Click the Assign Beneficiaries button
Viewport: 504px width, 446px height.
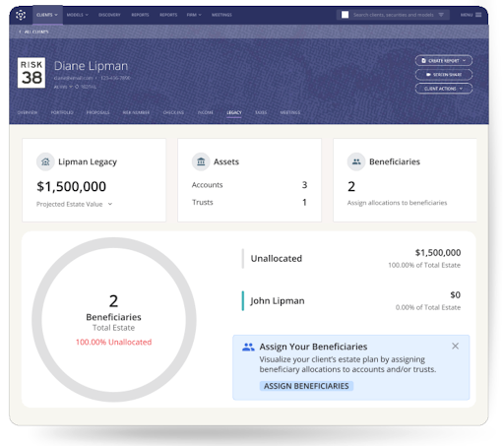(306, 386)
